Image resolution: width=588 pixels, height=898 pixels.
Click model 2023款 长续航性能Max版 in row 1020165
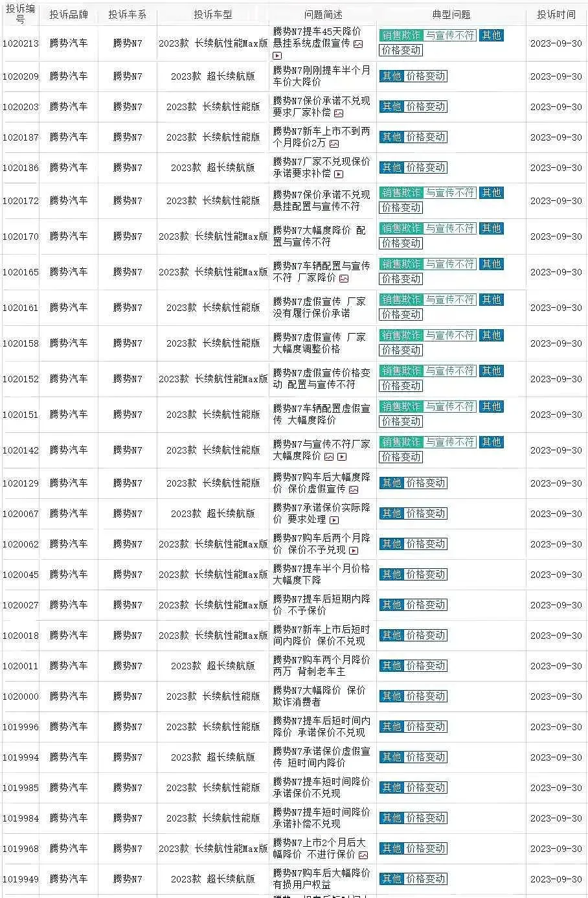(213, 272)
